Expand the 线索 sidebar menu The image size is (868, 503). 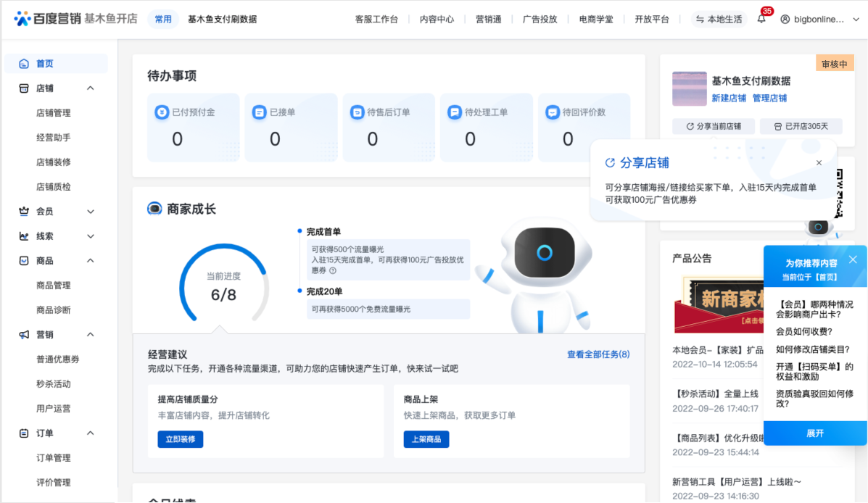tap(91, 236)
